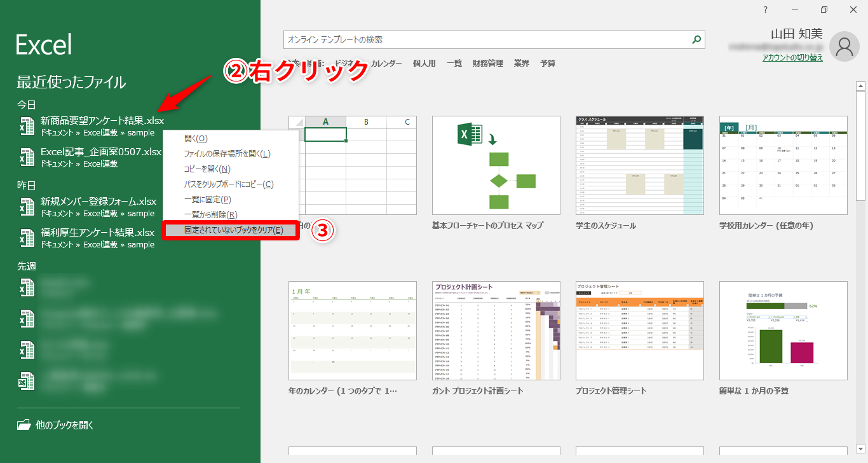
Task: Select the 個人用 suggested search
Action: pos(424,64)
